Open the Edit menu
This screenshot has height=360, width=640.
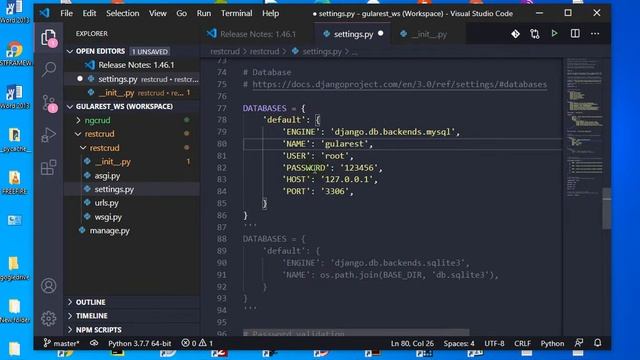coord(89,13)
